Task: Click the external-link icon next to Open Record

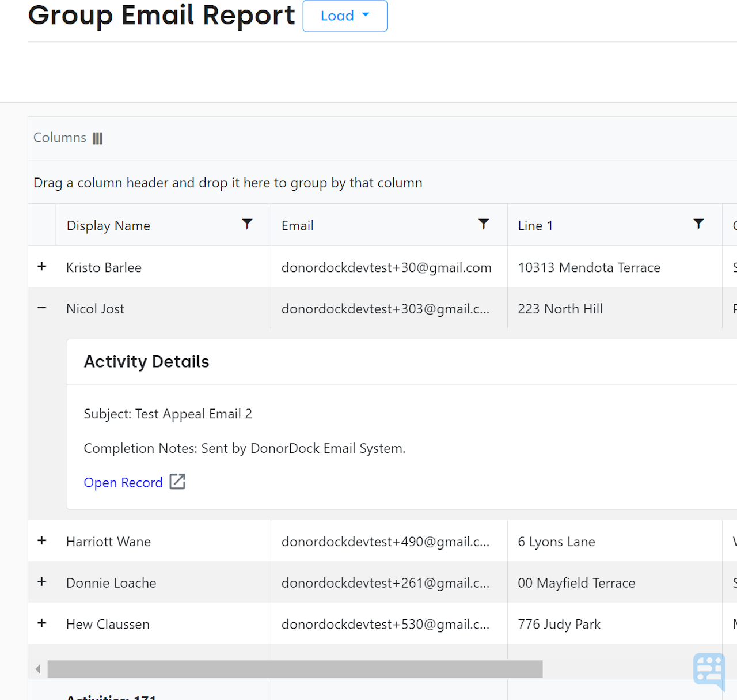Action: coord(177,482)
